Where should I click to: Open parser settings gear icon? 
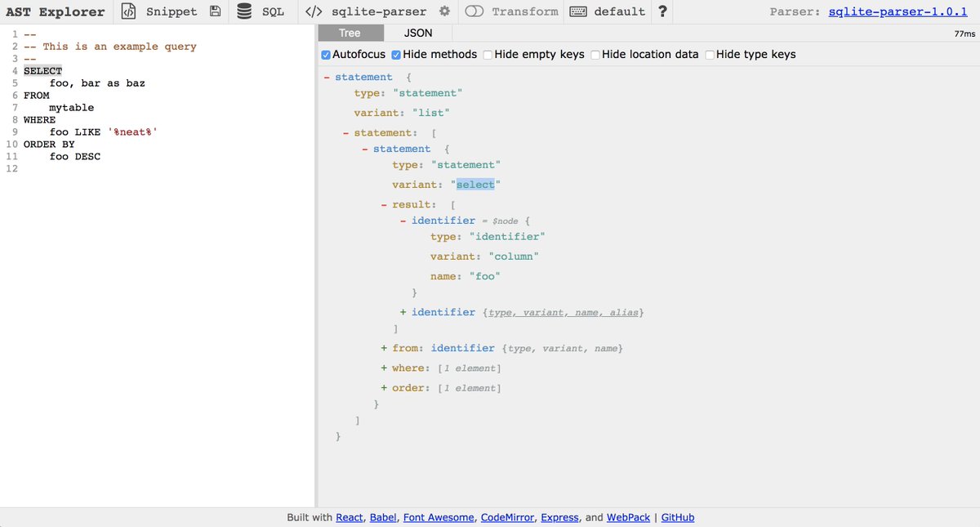pos(444,11)
